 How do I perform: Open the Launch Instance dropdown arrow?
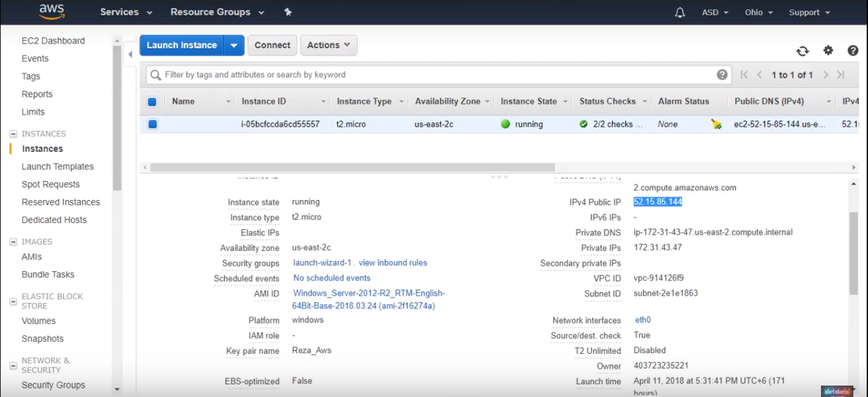[234, 45]
